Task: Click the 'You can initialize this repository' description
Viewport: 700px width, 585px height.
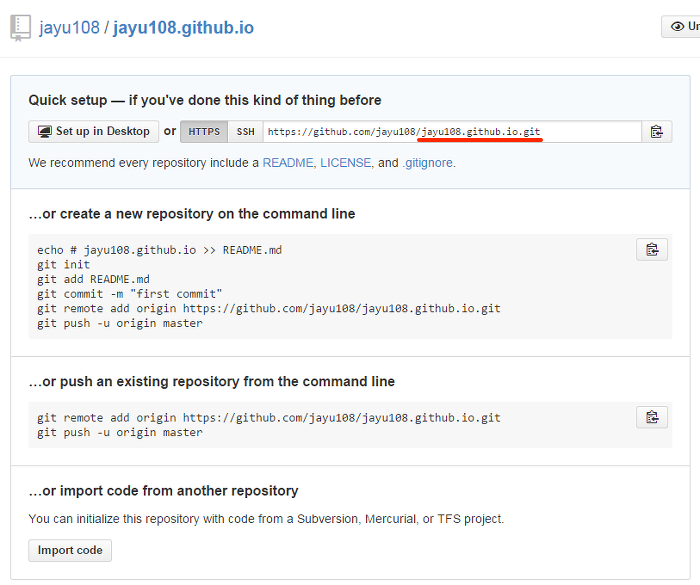Action: 266,519
